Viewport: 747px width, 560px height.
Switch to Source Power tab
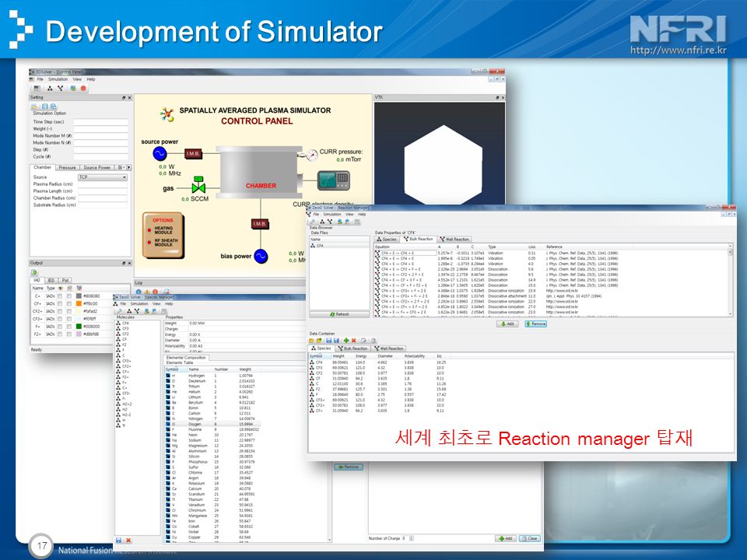[x=96, y=168]
